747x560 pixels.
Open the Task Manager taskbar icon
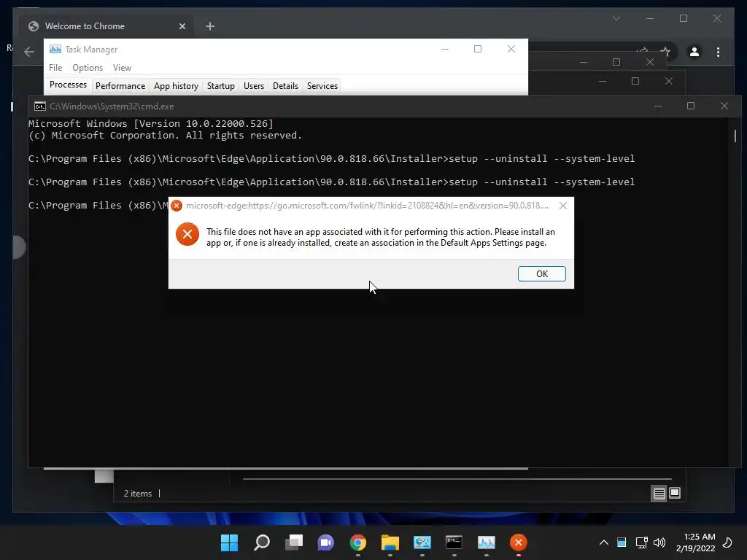(x=487, y=542)
